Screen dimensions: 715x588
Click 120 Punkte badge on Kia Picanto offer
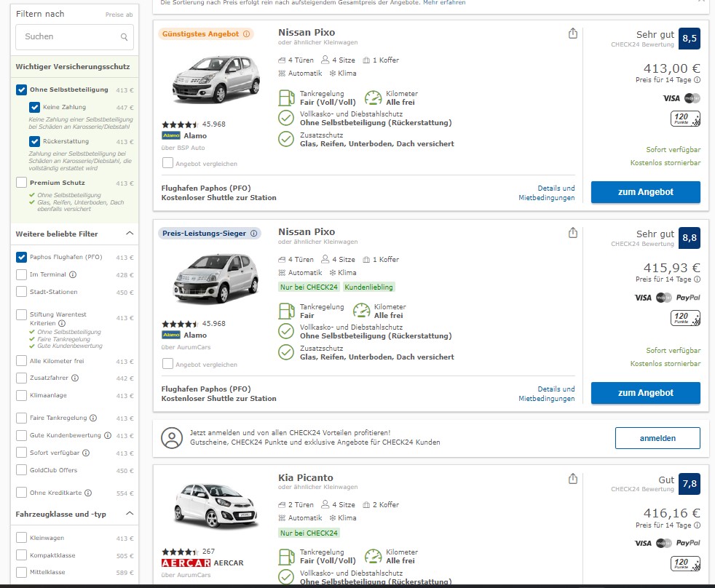[685, 563]
